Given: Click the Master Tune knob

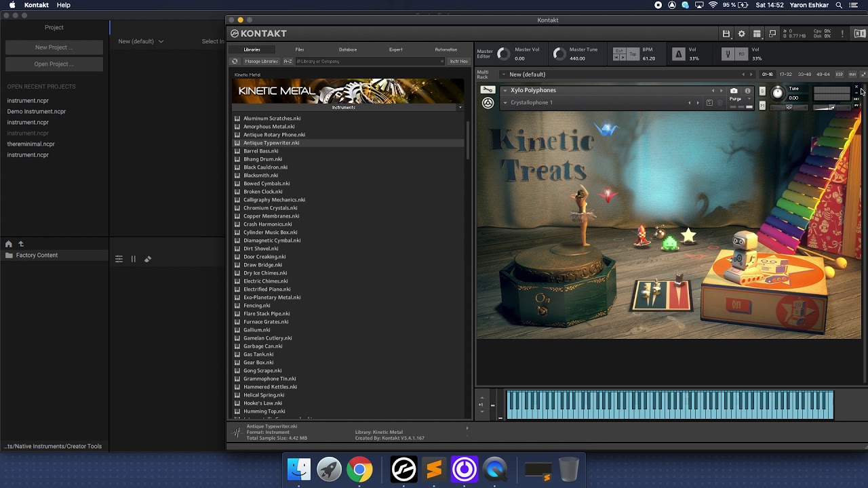Looking at the screenshot, I should coord(559,54).
